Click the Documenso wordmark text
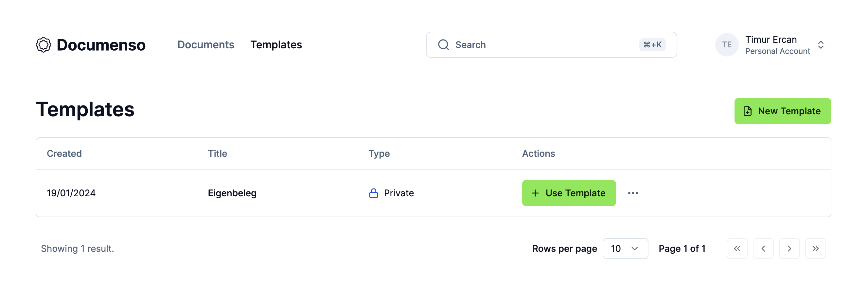Viewport: 868px width, 293px height. click(x=101, y=45)
